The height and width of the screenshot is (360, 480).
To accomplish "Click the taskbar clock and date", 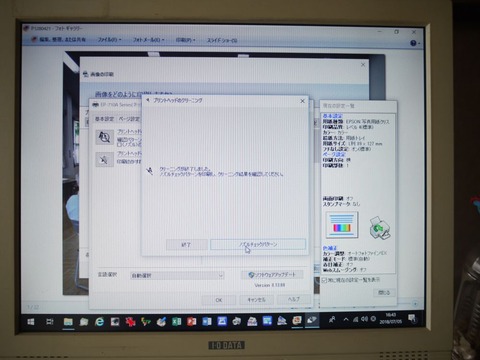I will coord(390,318).
